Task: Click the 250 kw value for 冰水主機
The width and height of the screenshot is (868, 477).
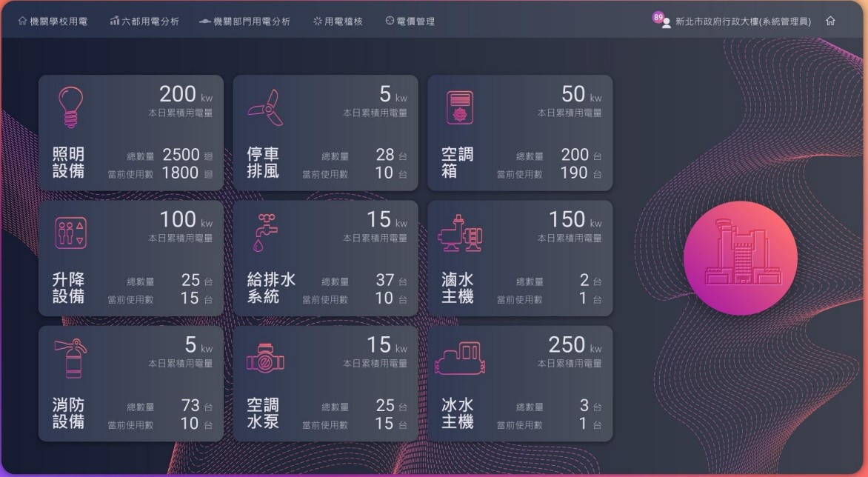Action: [x=575, y=345]
